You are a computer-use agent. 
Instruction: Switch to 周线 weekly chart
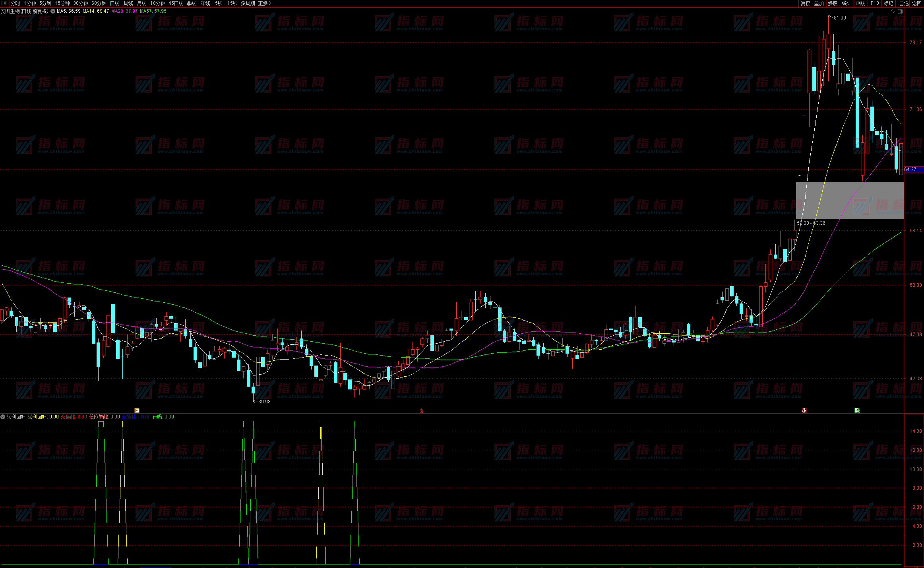[x=128, y=3]
